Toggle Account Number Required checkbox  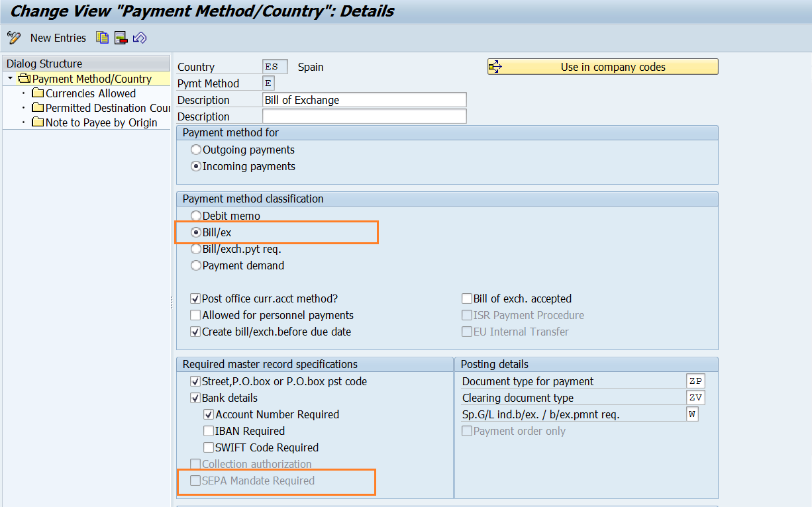(209, 414)
